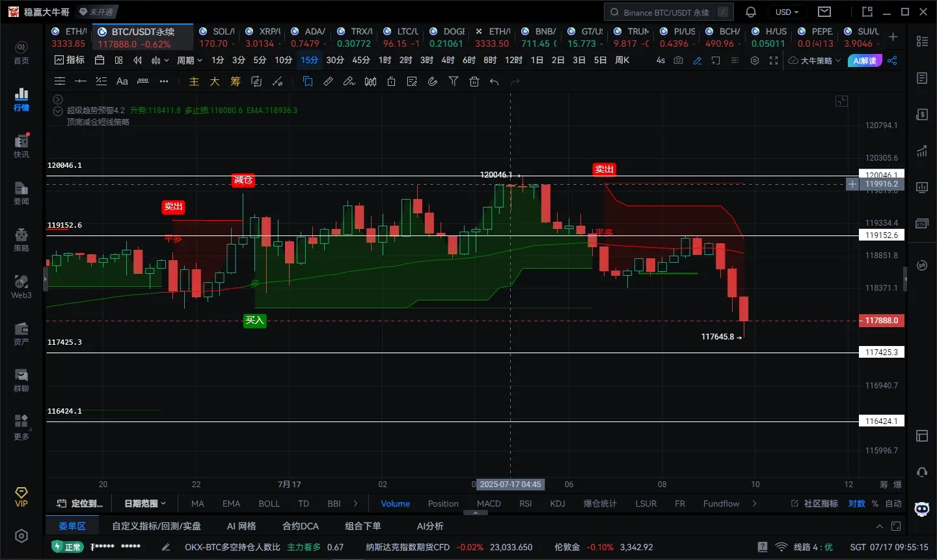Viewport: 937px width, 560px height.
Task: Select the blue pencil drawing tool
Action: click(x=698, y=60)
